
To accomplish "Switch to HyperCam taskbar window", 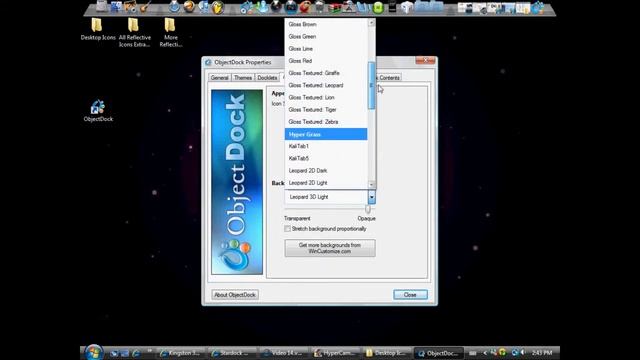I will click(x=336, y=353).
